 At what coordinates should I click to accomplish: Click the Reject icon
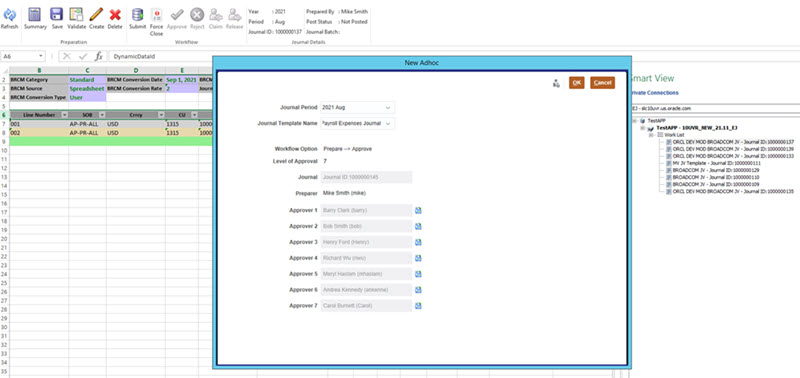(197, 15)
